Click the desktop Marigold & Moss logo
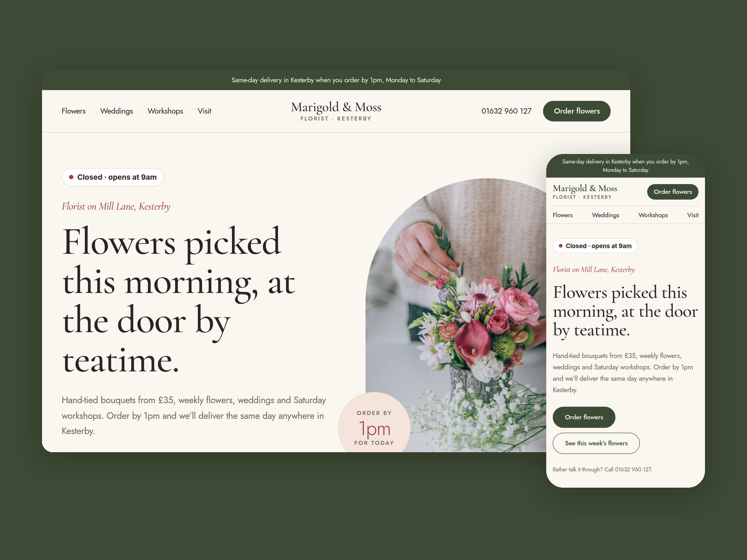The width and height of the screenshot is (747, 560). pyautogui.click(x=336, y=111)
